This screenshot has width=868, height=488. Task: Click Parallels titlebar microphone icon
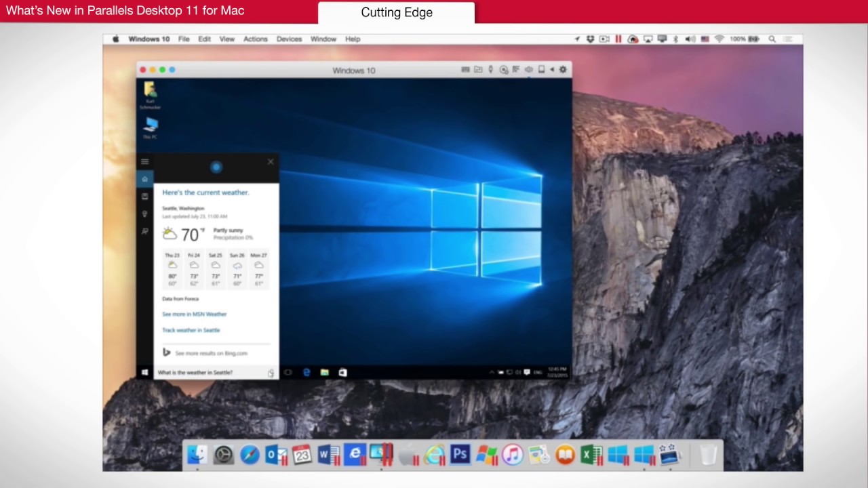pos(491,70)
